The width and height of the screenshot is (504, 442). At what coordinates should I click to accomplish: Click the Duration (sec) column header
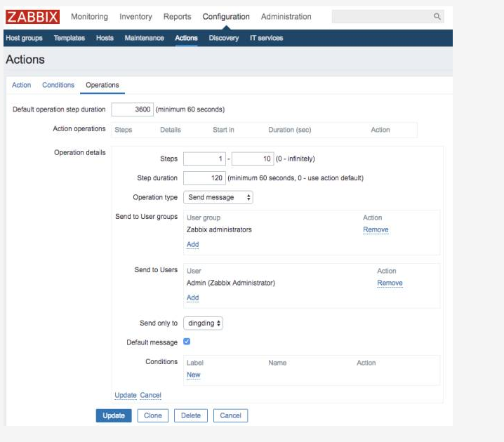point(290,130)
